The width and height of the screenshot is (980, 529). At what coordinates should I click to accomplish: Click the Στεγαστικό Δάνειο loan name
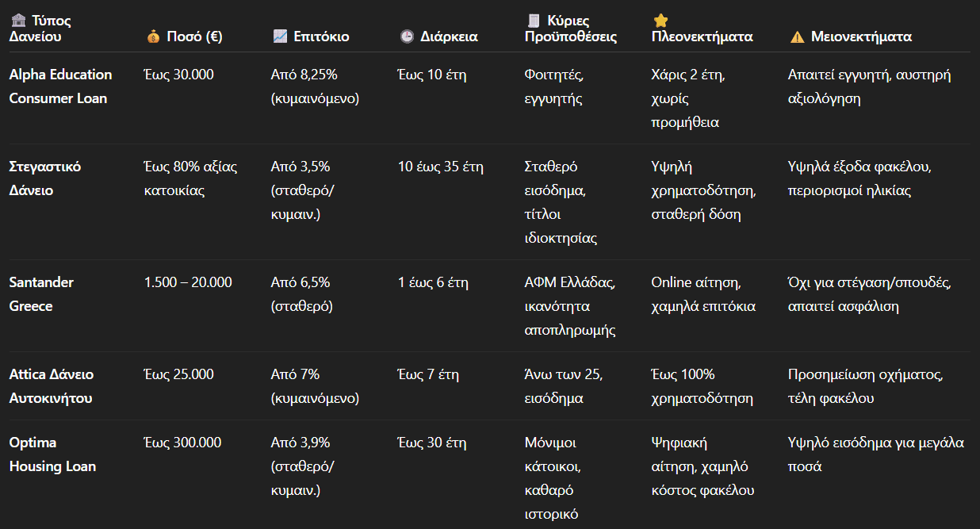pos(45,178)
